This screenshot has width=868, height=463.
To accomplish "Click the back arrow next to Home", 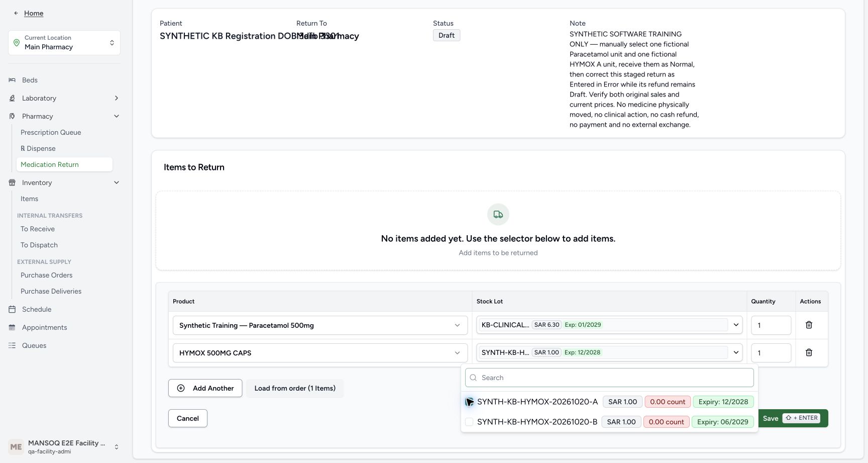I will point(16,13).
